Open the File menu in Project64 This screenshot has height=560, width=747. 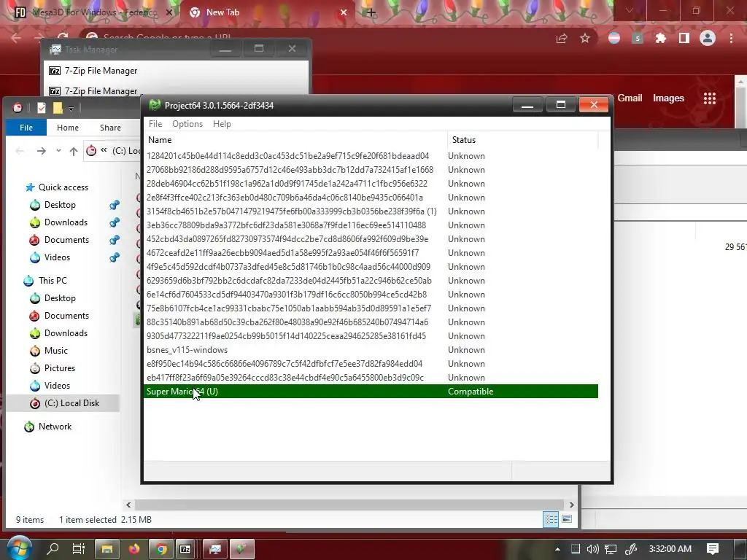[x=155, y=124]
